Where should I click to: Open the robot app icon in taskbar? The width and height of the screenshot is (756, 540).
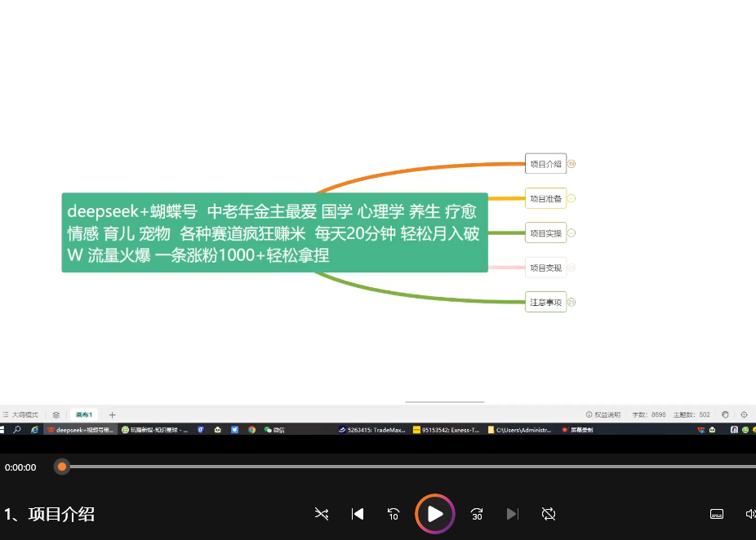click(217, 430)
